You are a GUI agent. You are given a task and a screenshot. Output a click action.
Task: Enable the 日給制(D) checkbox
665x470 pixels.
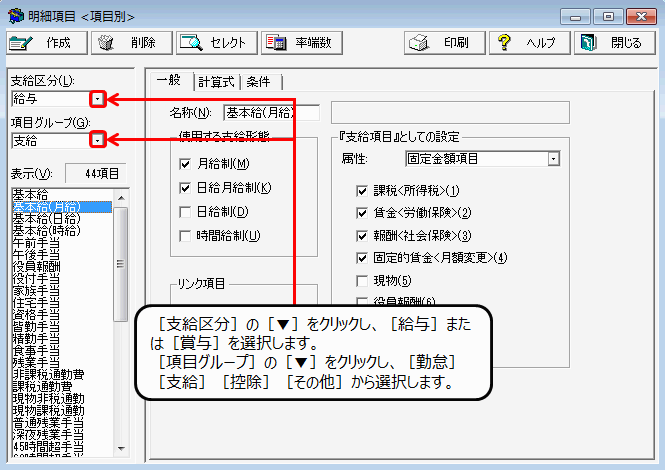tap(184, 212)
